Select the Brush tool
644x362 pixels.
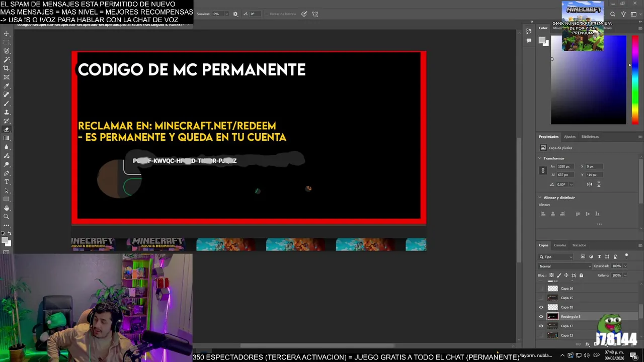[x=7, y=103]
